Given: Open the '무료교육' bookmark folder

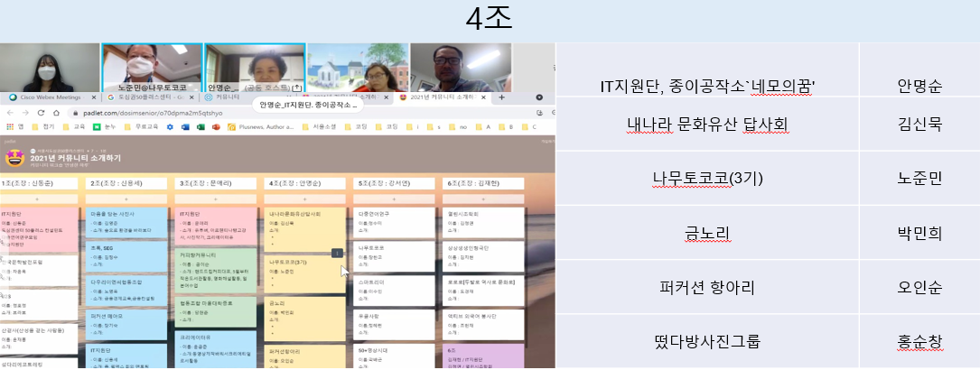Looking at the screenshot, I should pos(141,126).
